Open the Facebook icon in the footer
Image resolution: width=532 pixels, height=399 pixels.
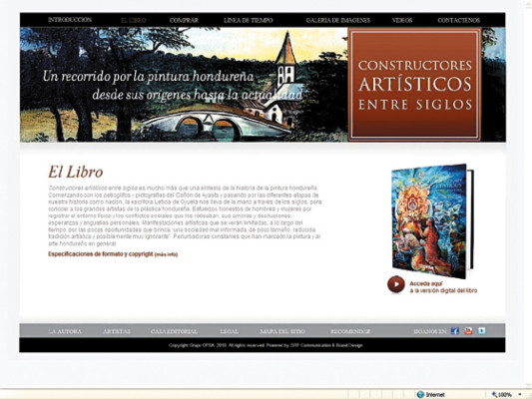tap(455, 331)
